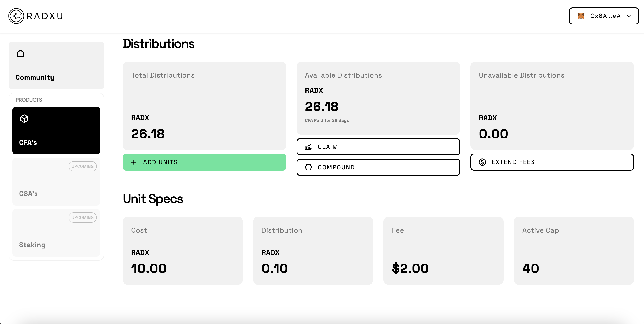Click the RADXU logo icon

click(16, 16)
